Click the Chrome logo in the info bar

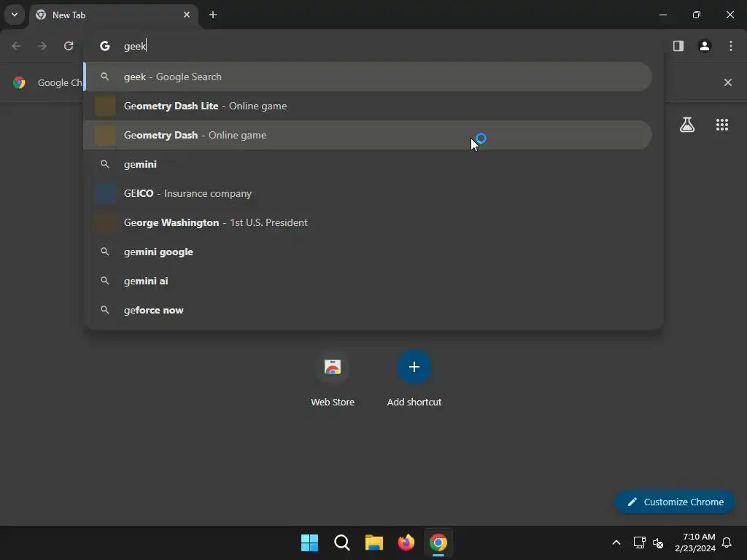[x=19, y=82]
